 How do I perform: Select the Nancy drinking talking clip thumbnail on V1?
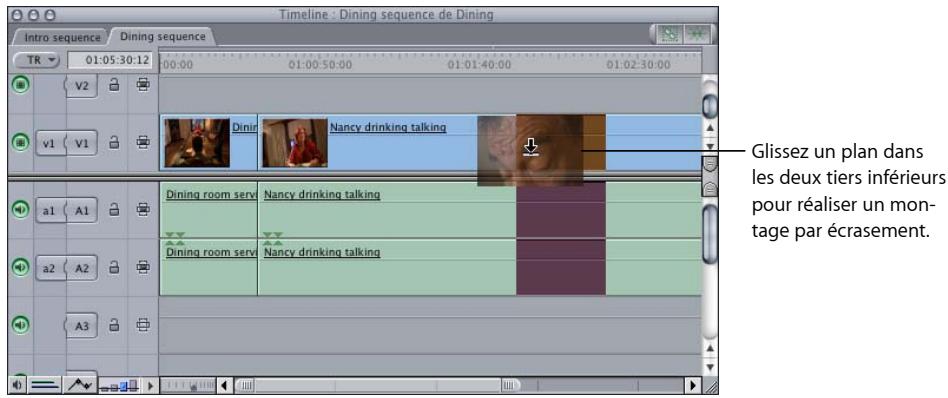pos(295,143)
